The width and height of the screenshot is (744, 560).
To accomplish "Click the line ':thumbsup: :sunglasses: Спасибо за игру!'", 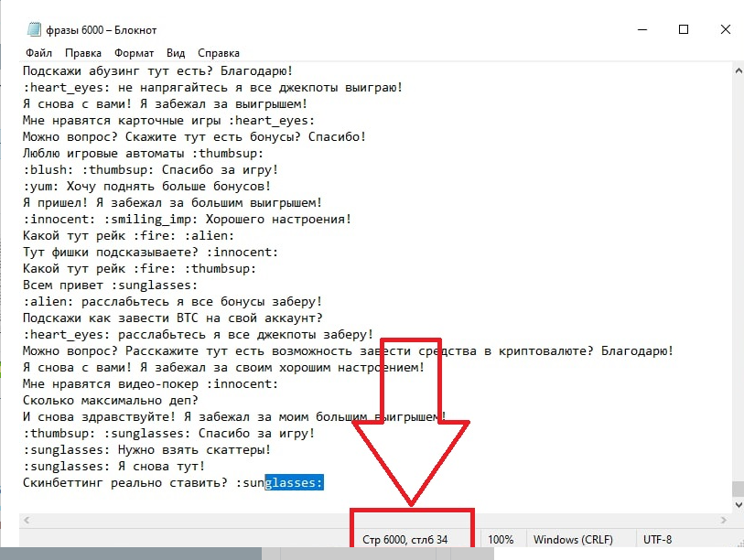I will click(x=169, y=434).
